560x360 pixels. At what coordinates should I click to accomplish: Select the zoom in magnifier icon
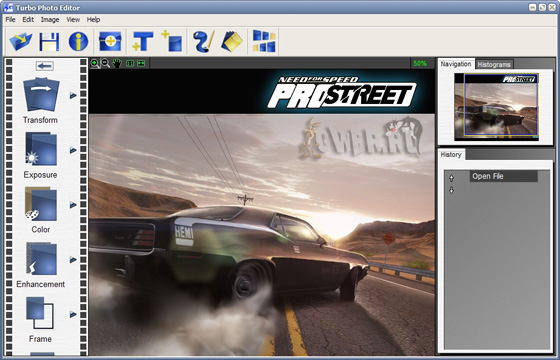[x=95, y=63]
